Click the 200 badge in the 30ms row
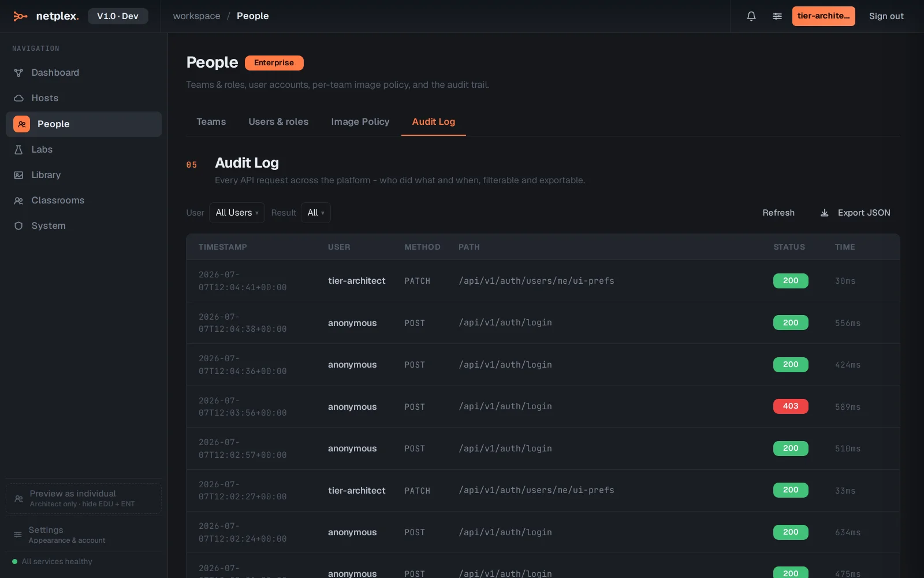Viewport: 924px width, 578px height. point(791,281)
